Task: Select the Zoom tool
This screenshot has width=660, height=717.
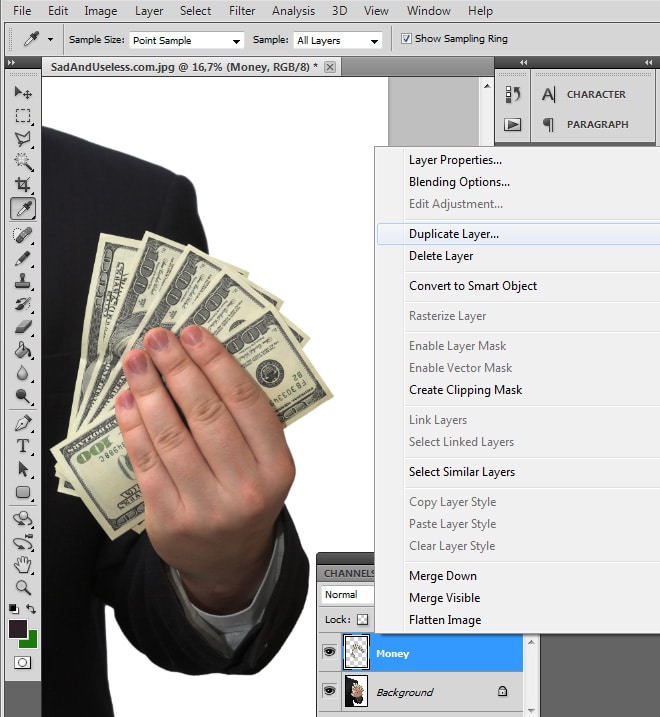Action: tap(22, 587)
